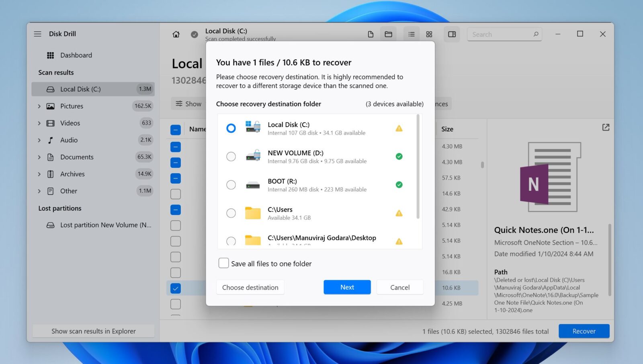The image size is (643, 364).
Task: Expand the Pictures category
Action: [x=39, y=106]
